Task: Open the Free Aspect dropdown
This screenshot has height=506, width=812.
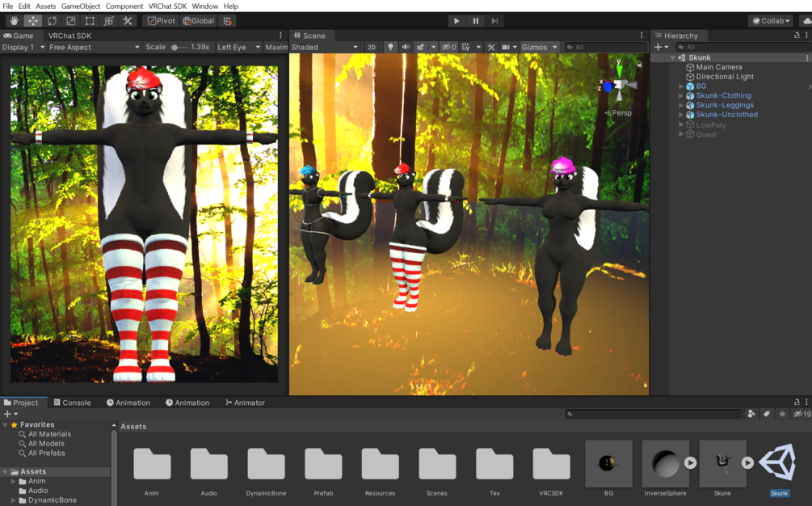Action: [x=94, y=47]
